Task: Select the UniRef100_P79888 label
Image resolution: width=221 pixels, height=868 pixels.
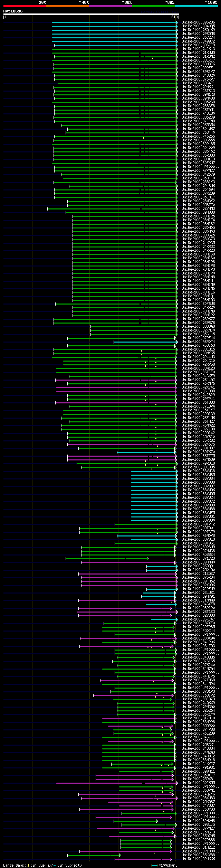Action: click(198, 840)
